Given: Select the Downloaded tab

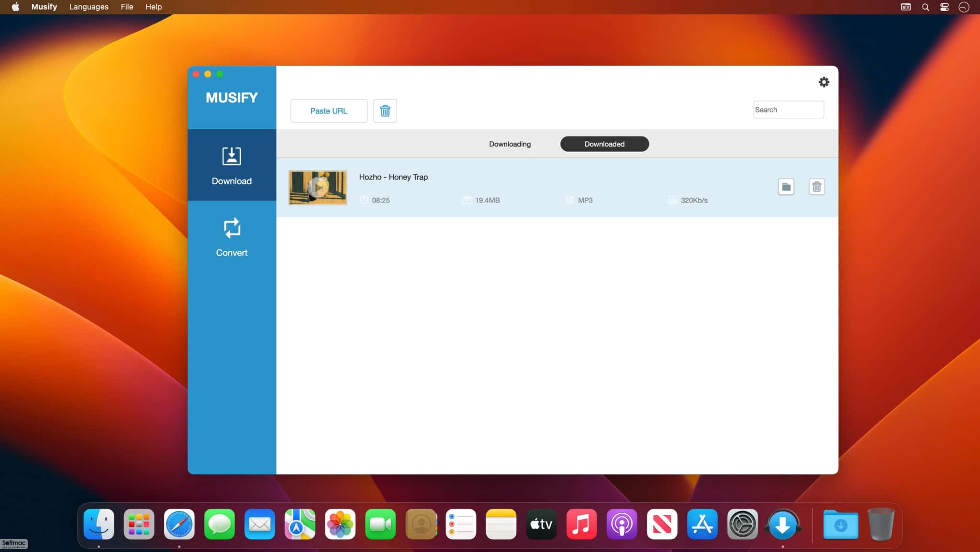Looking at the screenshot, I should pos(604,144).
